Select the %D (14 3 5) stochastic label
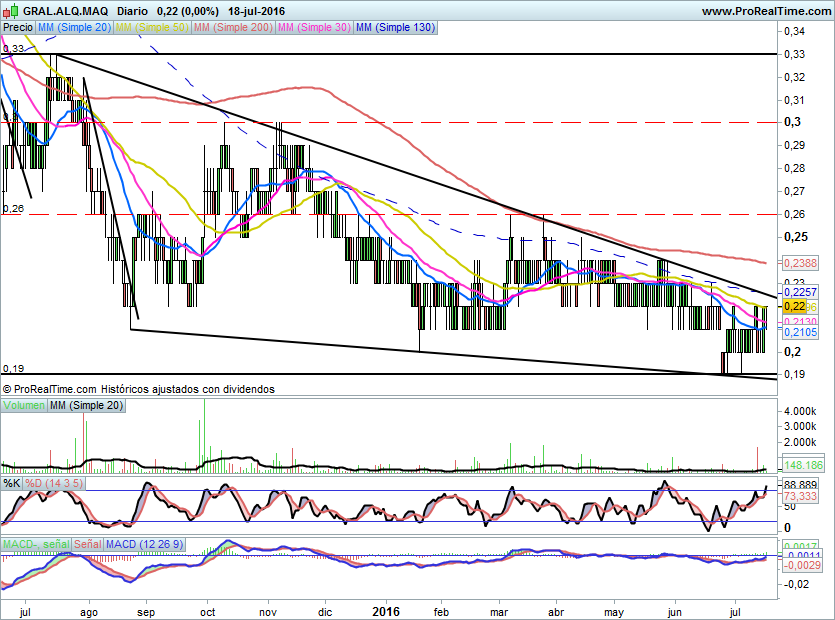Screen dimensions: 835x620 pyautogui.click(x=54, y=484)
